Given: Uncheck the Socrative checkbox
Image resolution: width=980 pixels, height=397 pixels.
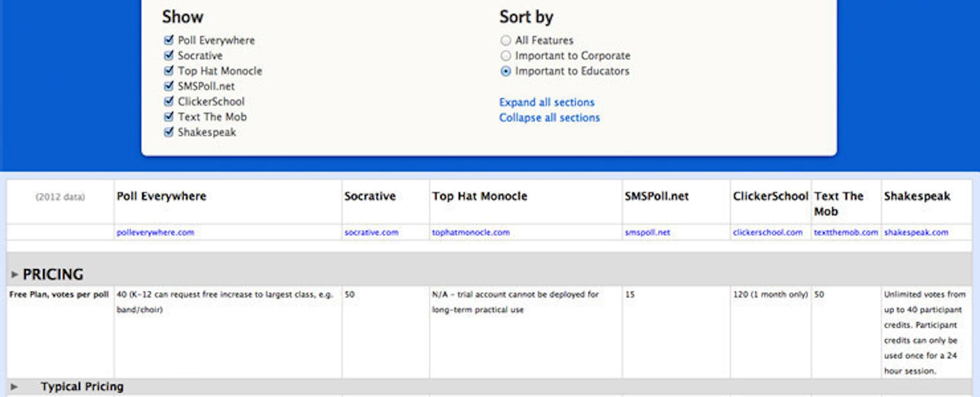Looking at the screenshot, I should coord(169,55).
